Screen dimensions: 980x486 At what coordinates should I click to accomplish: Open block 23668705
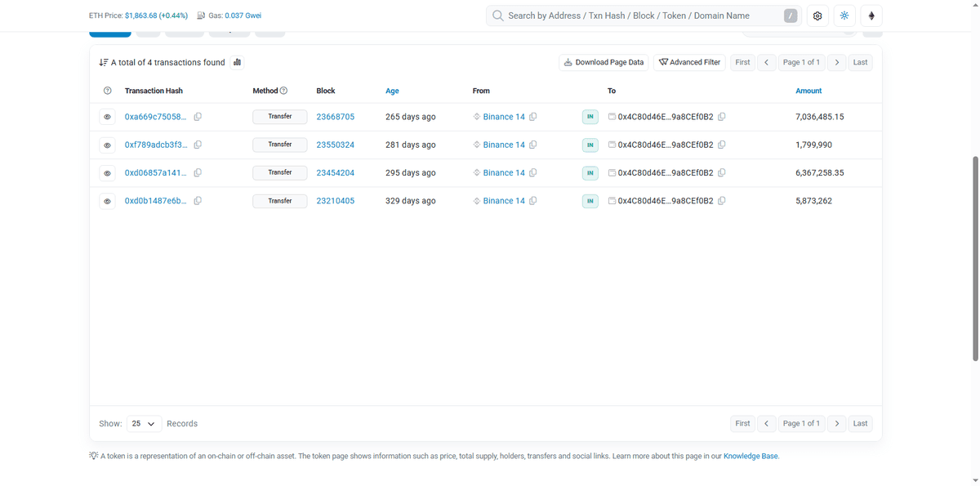[335, 117]
